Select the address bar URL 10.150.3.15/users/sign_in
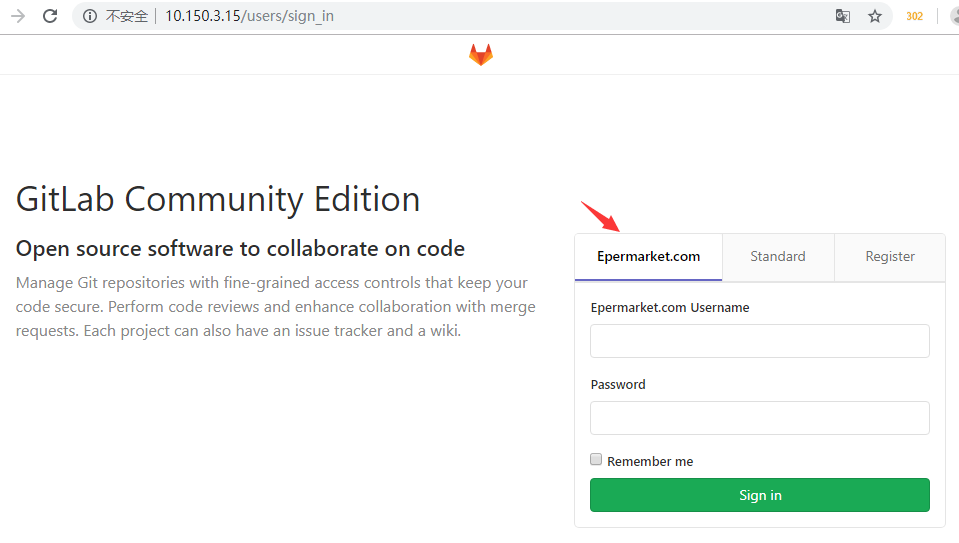Screen dimensions: 959x543 [249, 16]
